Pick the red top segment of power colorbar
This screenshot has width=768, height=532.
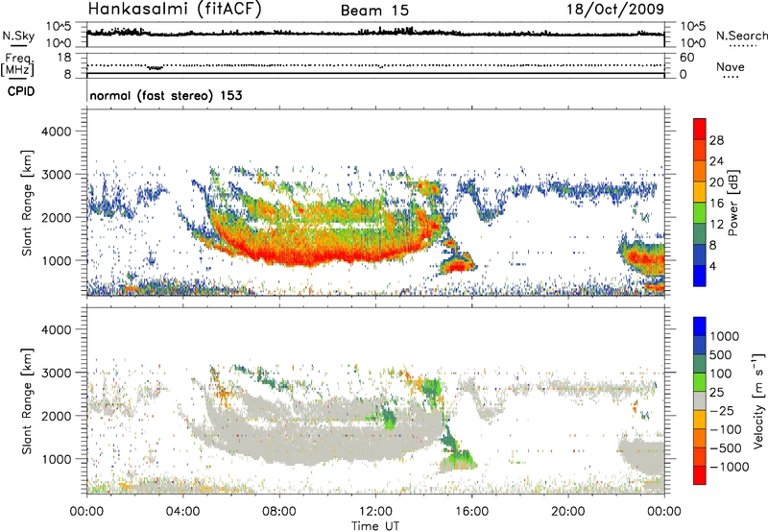tap(700, 129)
